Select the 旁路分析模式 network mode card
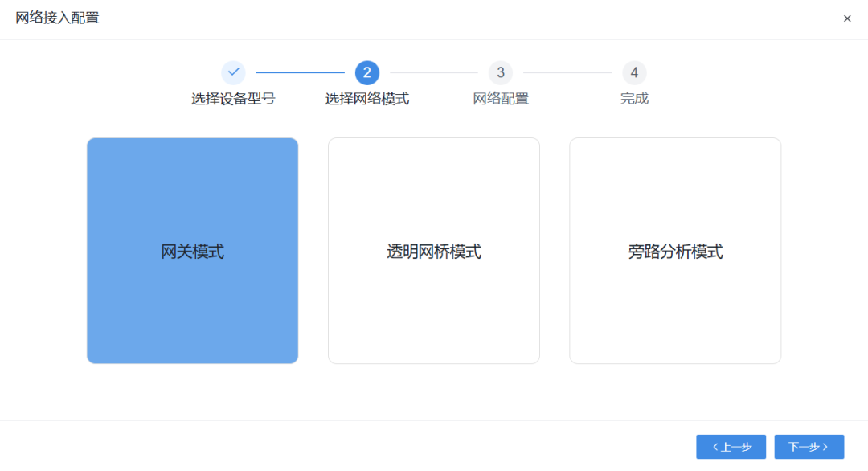The image size is (868, 471). tap(675, 251)
